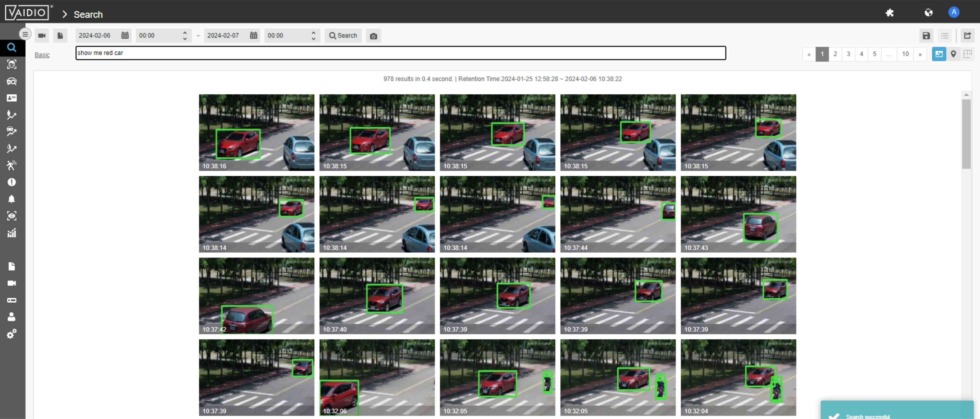Viewport: 980px width, 419px height.
Task: Open the alerts bell icon in sidebar
Action: click(x=11, y=199)
